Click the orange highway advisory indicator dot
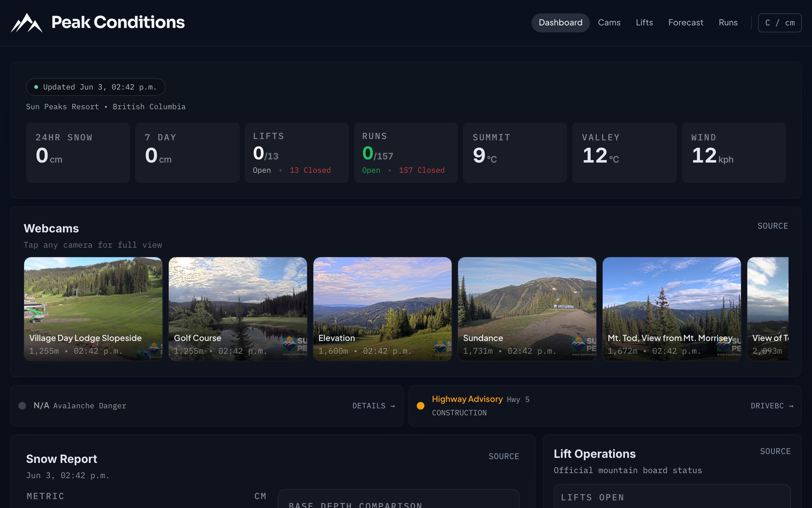 pyautogui.click(x=420, y=406)
